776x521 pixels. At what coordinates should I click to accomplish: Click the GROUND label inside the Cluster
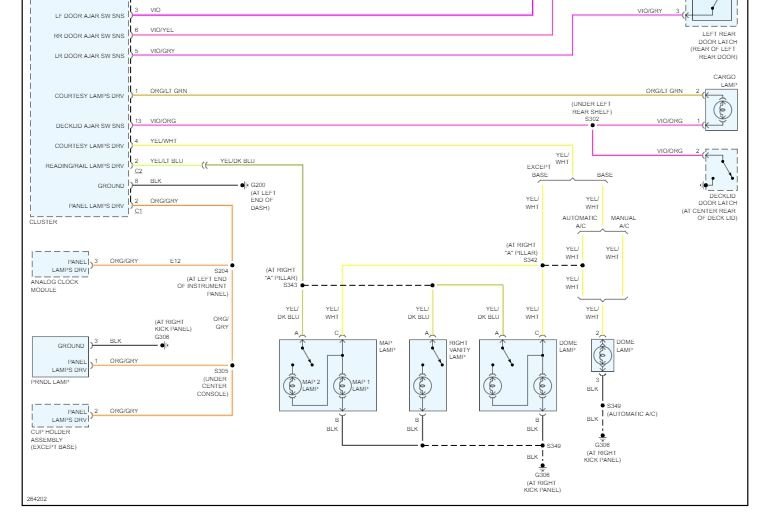111,186
